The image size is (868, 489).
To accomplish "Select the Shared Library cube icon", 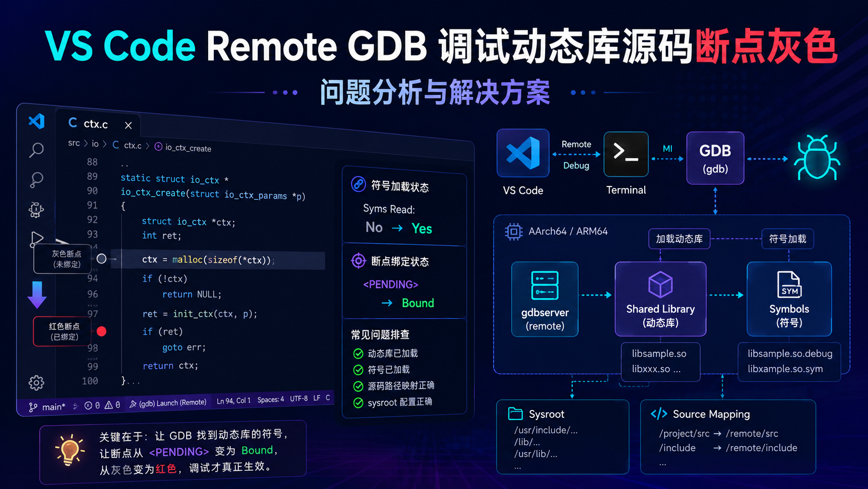I will [660, 284].
